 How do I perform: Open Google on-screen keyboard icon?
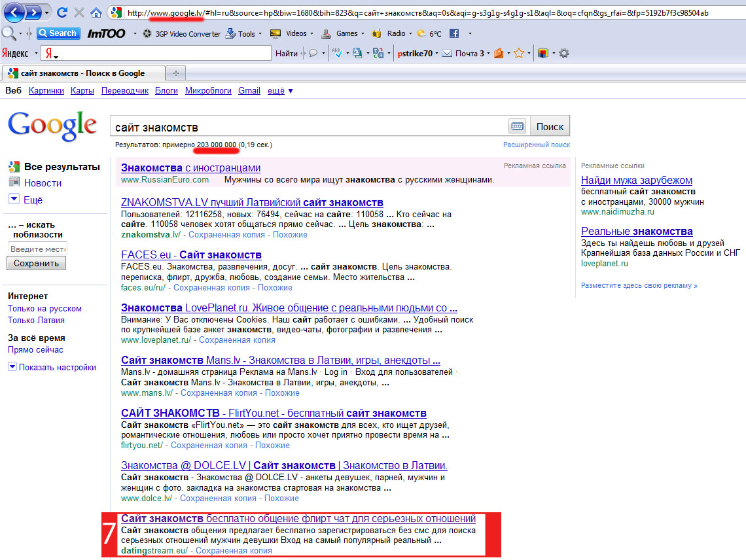tap(517, 126)
